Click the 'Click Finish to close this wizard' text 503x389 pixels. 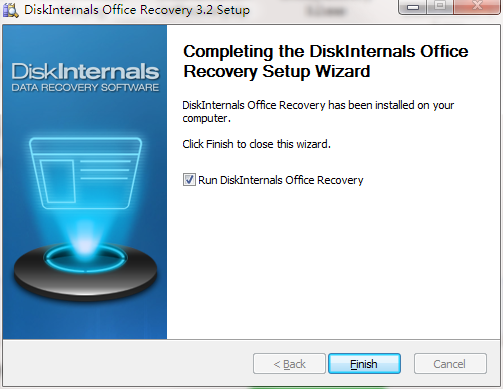[256, 144]
